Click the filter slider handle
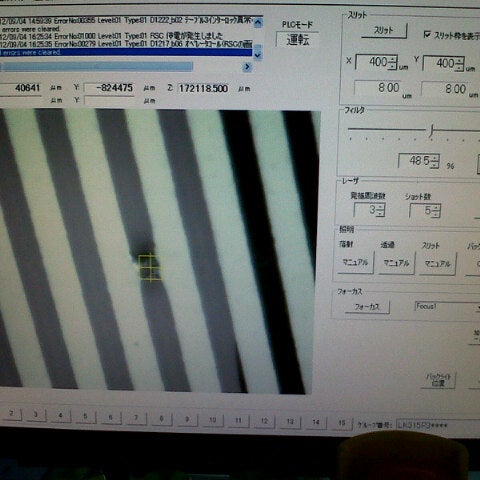The image size is (480, 480). [431, 130]
